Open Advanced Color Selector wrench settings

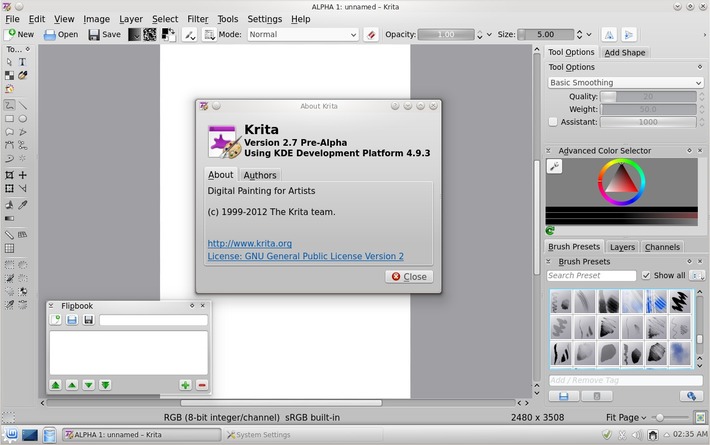(555, 167)
